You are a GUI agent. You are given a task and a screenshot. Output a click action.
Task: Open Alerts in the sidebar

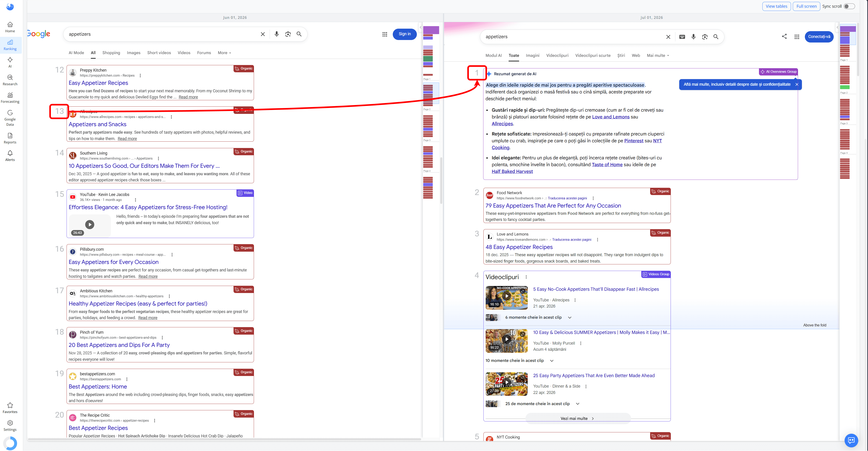[x=10, y=156]
